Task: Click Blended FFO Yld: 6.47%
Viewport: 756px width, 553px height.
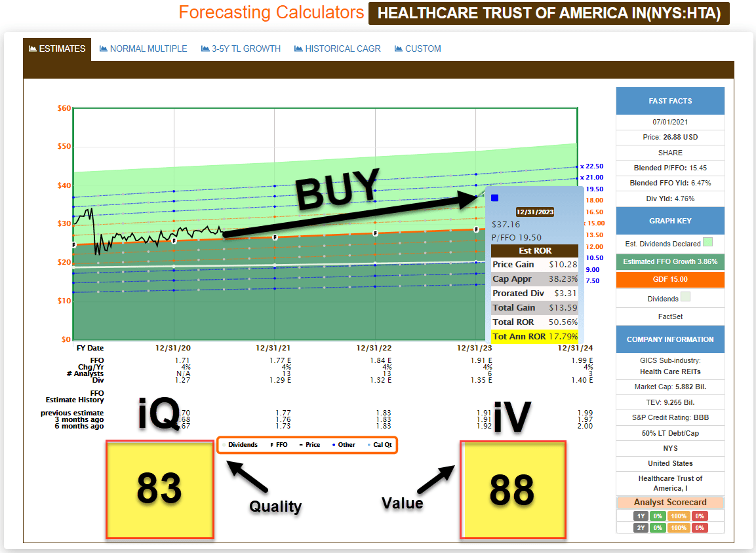Action: 670,183
